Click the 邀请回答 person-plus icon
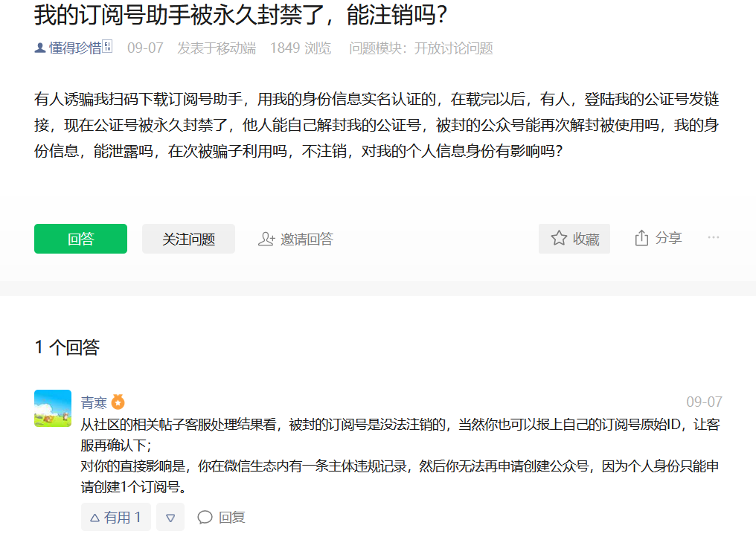The width and height of the screenshot is (756, 534). click(266, 239)
